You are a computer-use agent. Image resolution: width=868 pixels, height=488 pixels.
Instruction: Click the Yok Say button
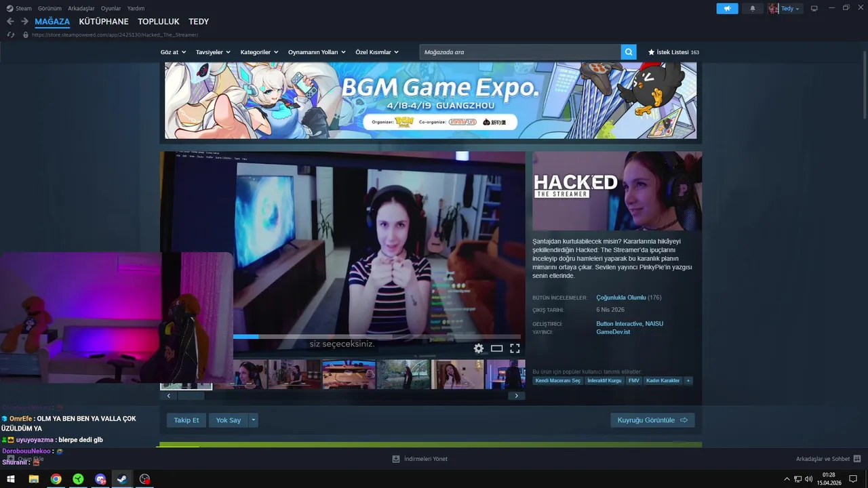tap(229, 420)
